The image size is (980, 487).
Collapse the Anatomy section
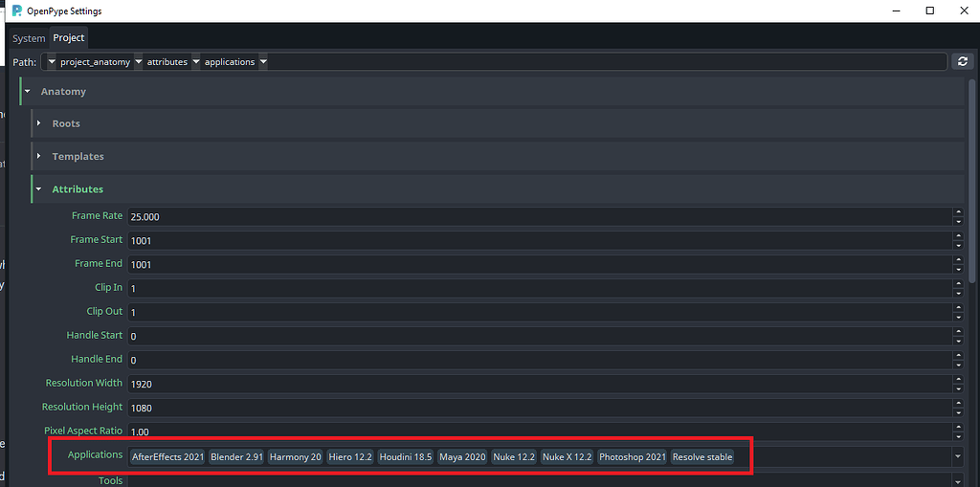[x=29, y=92]
